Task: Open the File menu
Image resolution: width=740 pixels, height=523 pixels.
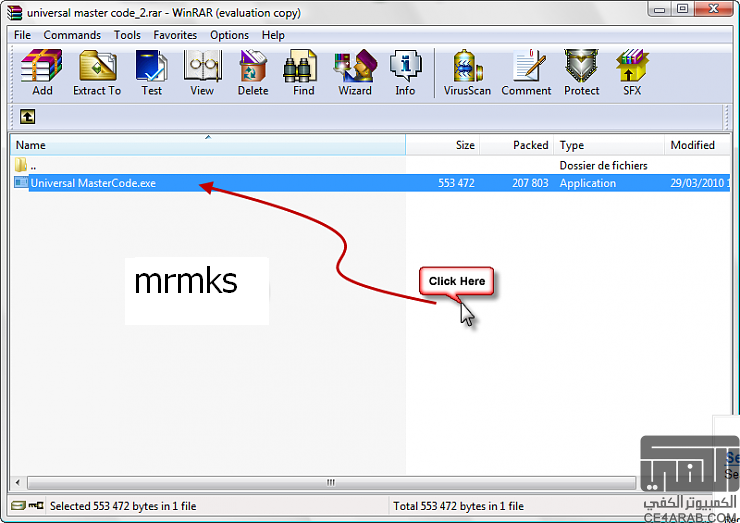Action: 22,35
